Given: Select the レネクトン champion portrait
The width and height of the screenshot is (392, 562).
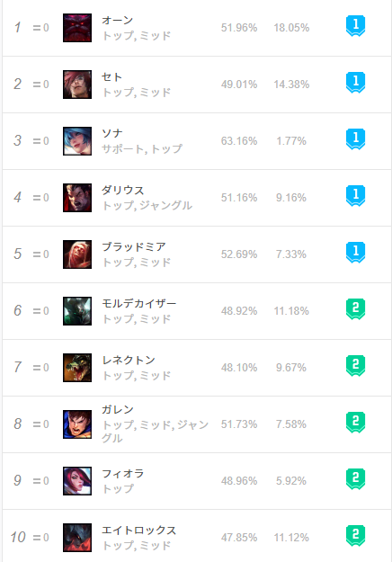Looking at the screenshot, I should 77,368.
